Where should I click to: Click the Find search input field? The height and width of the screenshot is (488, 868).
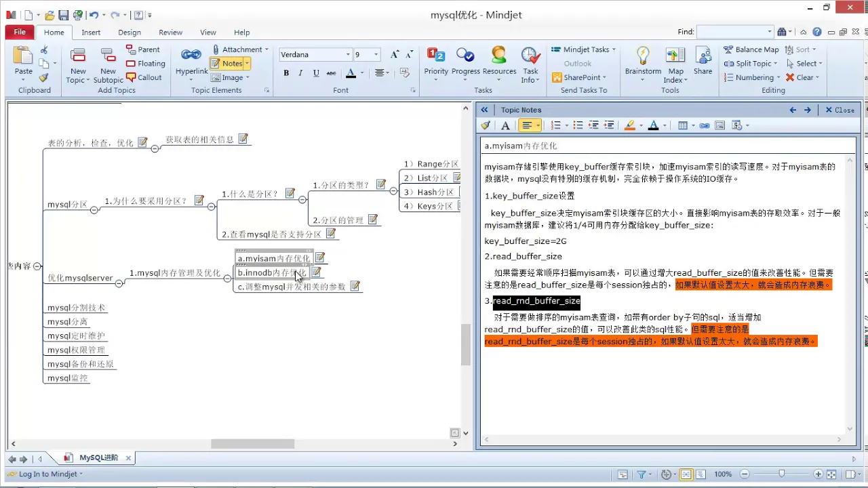(x=732, y=32)
